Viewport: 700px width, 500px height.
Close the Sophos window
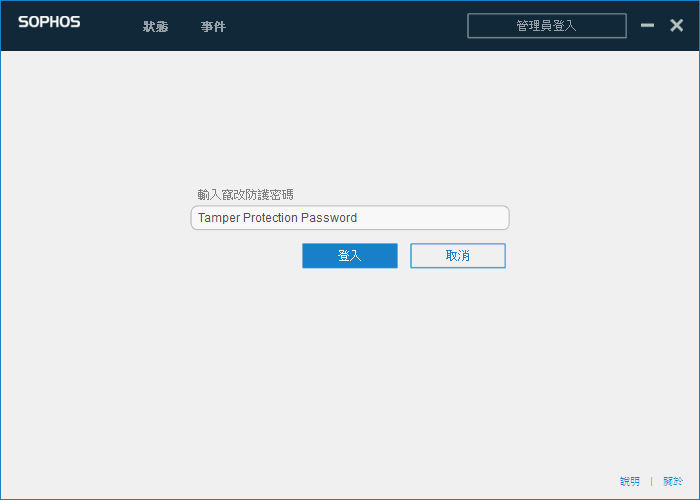[x=676, y=25]
